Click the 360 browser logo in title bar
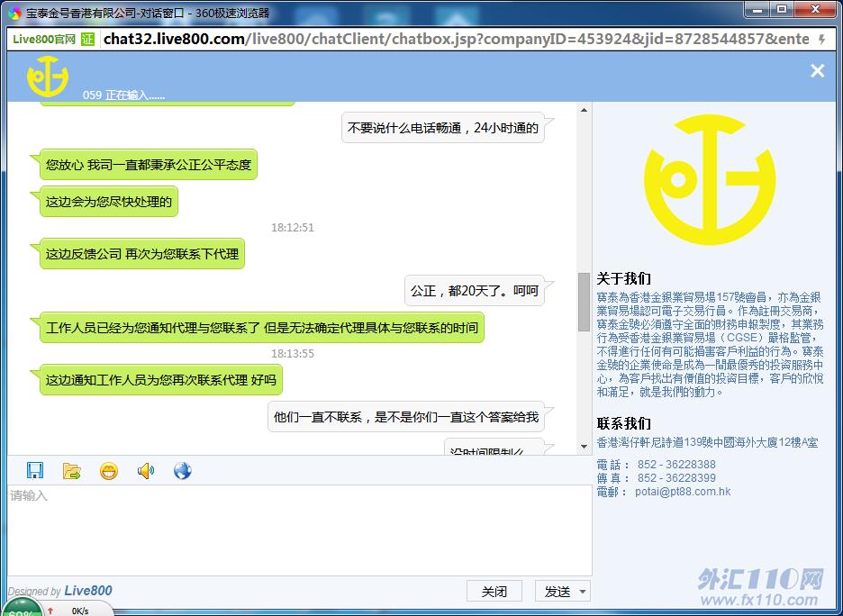 point(15,13)
